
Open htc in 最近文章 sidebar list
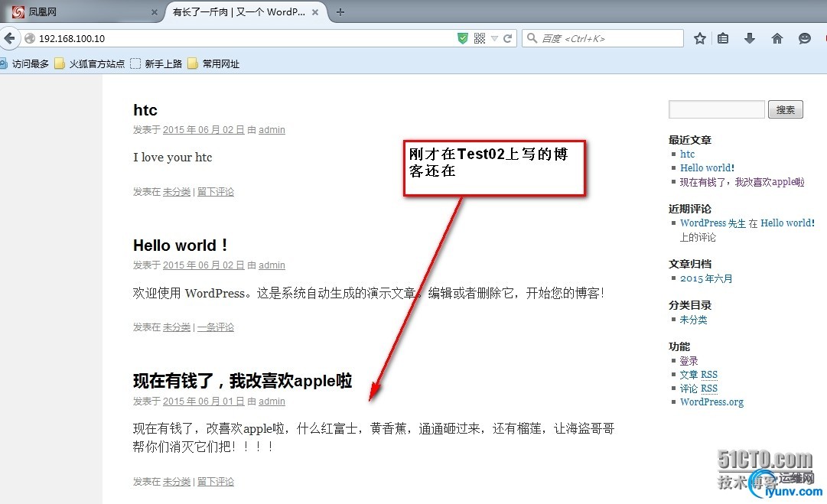687,154
